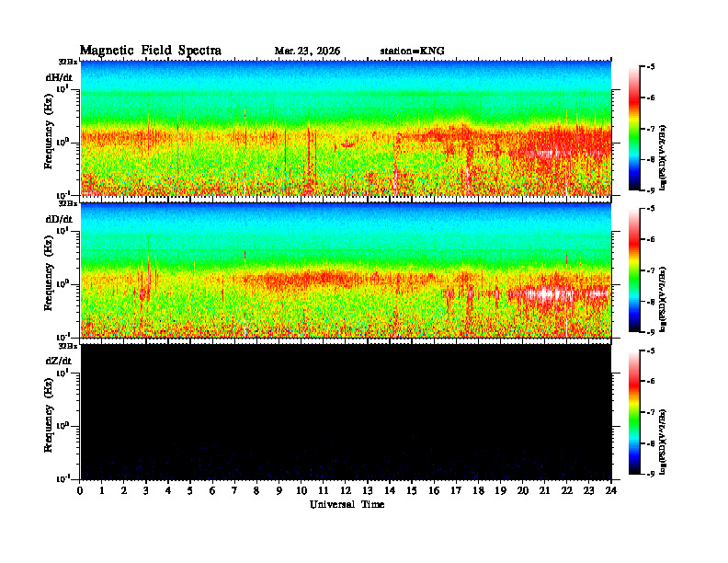Click the "32Hz" tick label of dD/dt panel

click(68, 203)
